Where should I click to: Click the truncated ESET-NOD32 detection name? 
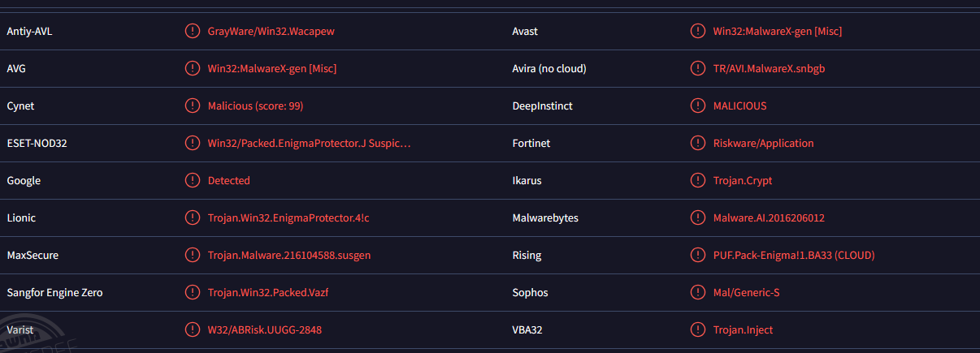(309, 144)
